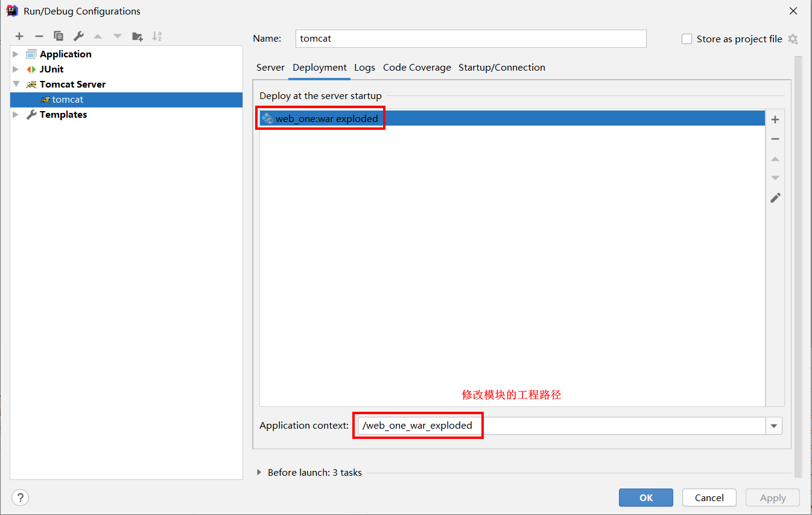Open the Logs tab
This screenshot has height=515, width=812.
tap(364, 68)
